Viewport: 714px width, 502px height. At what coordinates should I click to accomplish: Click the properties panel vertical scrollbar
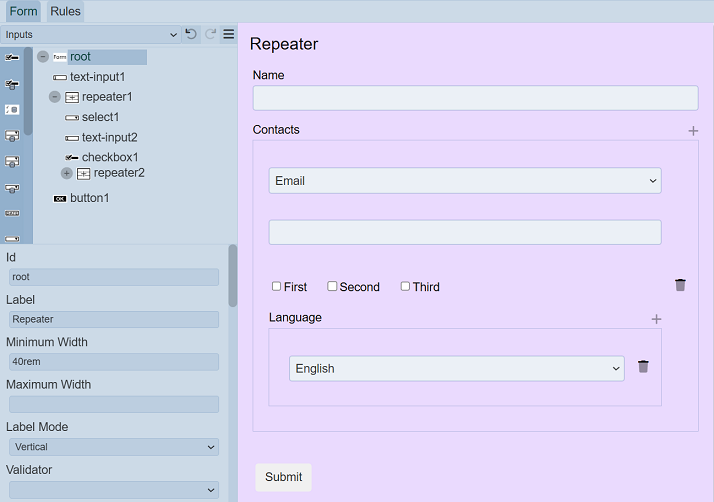pyautogui.click(x=233, y=276)
